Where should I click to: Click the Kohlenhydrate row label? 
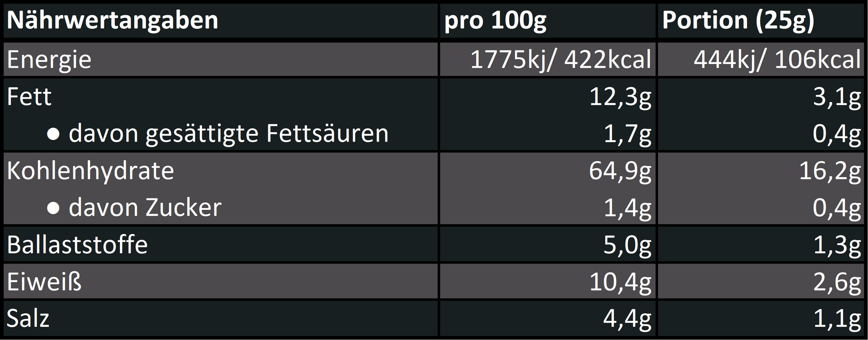pyautogui.click(x=90, y=171)
